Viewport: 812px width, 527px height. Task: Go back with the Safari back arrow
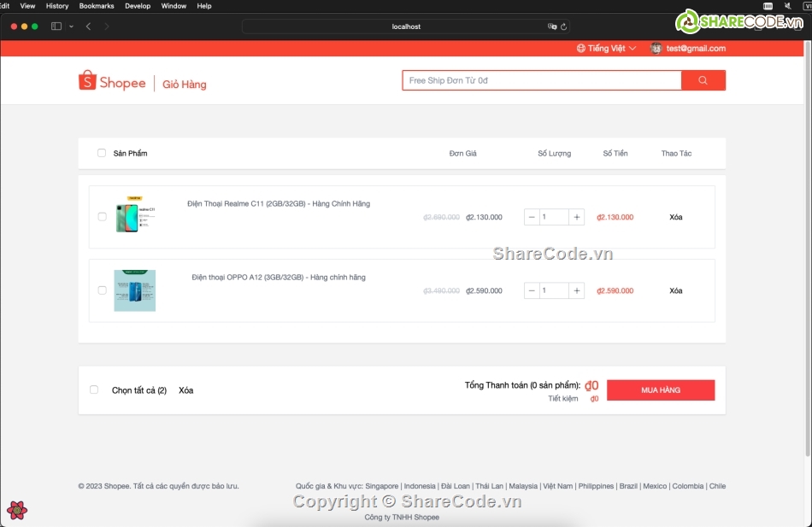(89, 26)
